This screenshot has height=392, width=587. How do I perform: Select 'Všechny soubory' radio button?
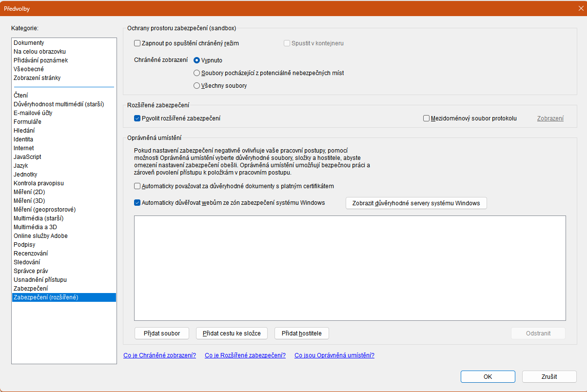[x=197, y=86]
